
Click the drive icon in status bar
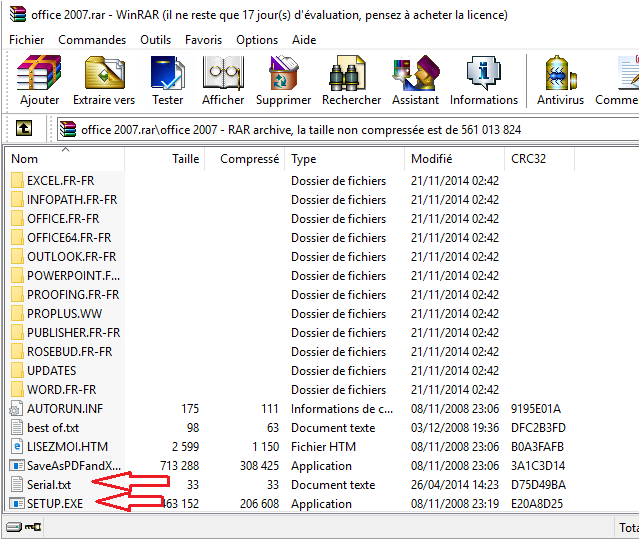(x=14, y=527)
